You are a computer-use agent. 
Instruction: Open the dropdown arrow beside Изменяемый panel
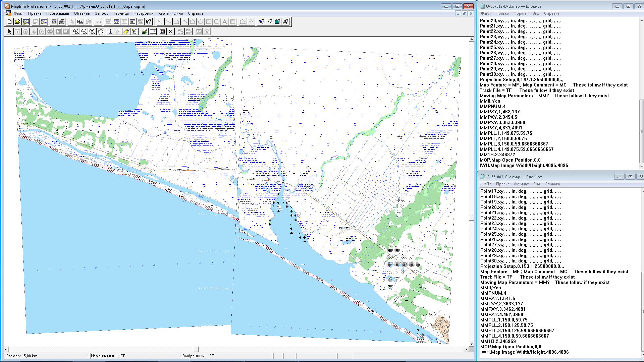(x=178, y=356)
